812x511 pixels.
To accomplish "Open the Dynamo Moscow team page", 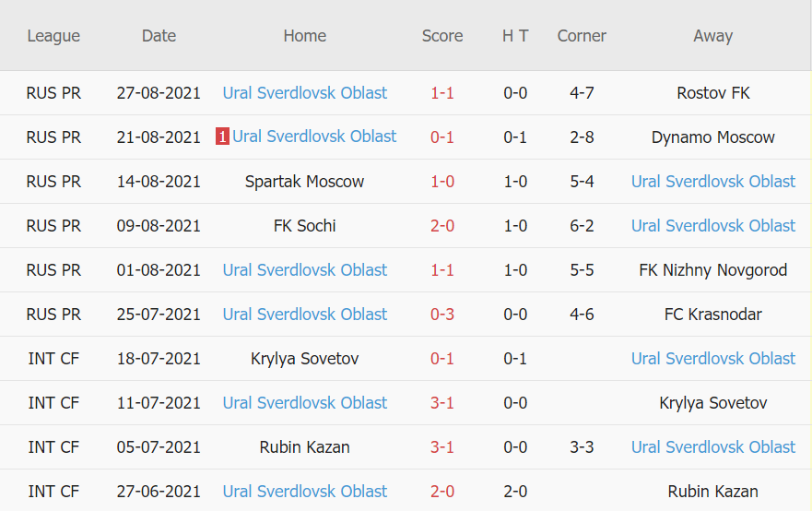I will point(713,137).
